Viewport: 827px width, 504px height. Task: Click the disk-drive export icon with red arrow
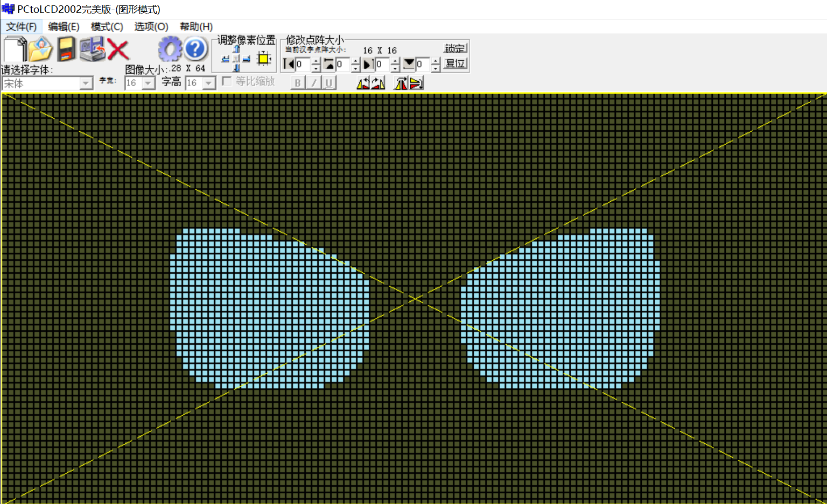(x=93, y=49)
